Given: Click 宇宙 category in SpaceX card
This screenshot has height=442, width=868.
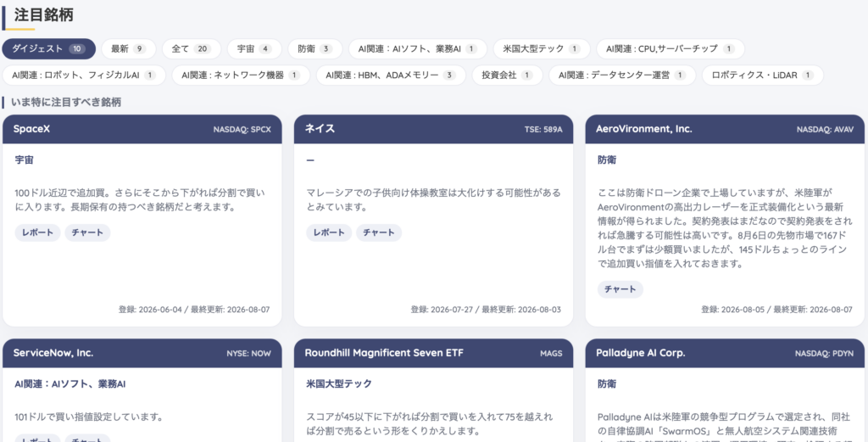Looking at the screenshot, I should click(x=24, y=160).
